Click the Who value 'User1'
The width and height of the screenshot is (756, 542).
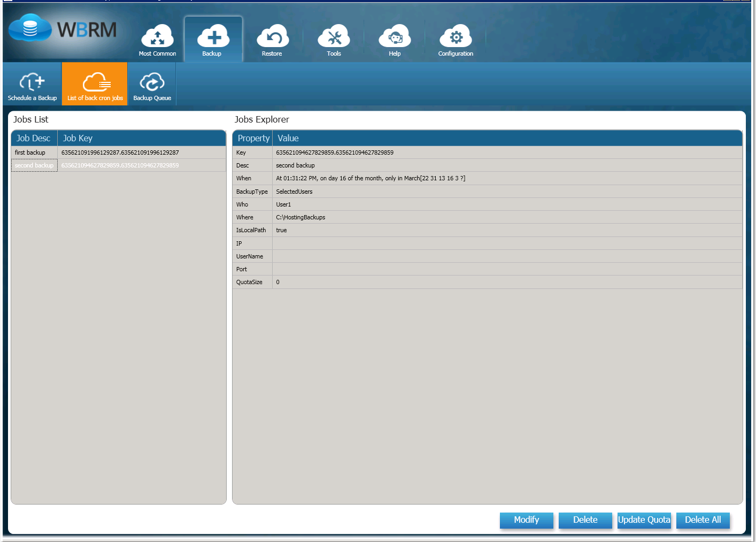(283, 204)
